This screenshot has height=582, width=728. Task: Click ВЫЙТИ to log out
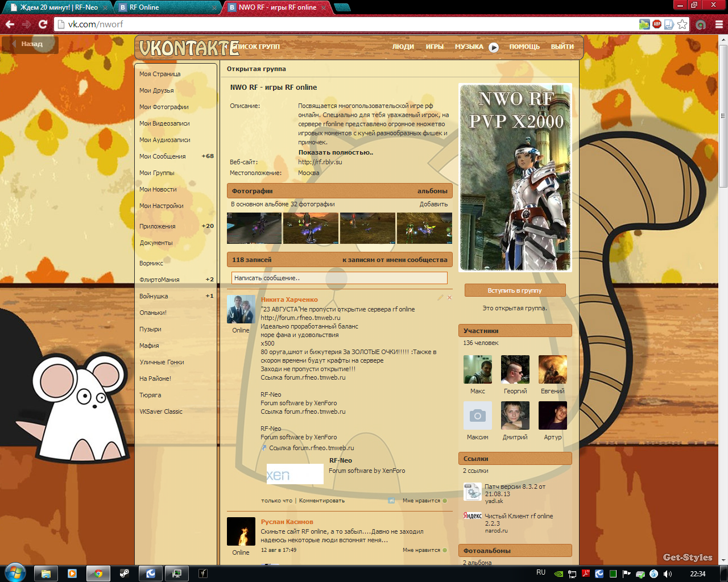562,47
